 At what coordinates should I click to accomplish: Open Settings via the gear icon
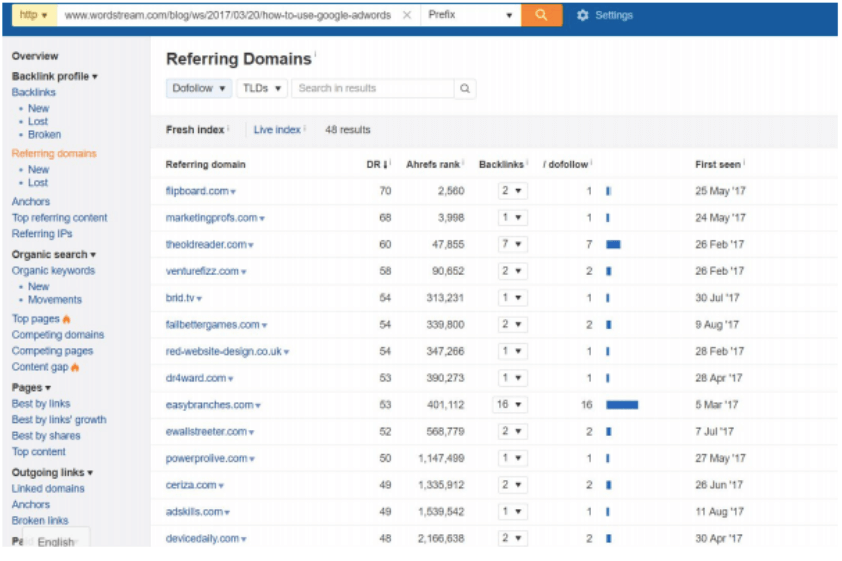tap(583, 16)
